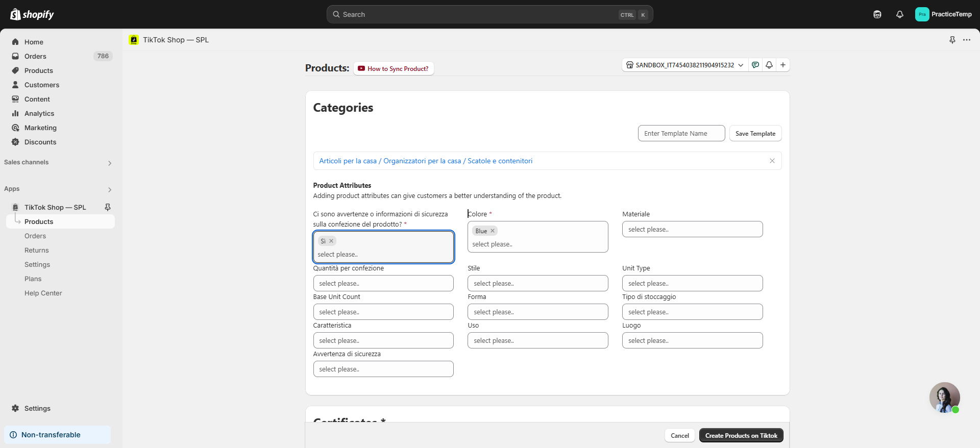980x448 pixels.
Task: Open the three-dot more actions menu
Action: tap(967, 40)
